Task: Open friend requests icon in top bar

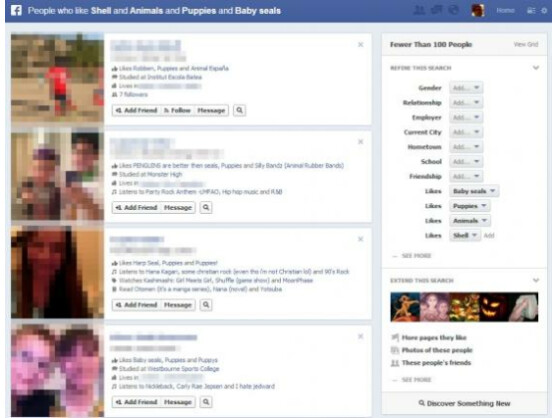Action: [420, 10]
